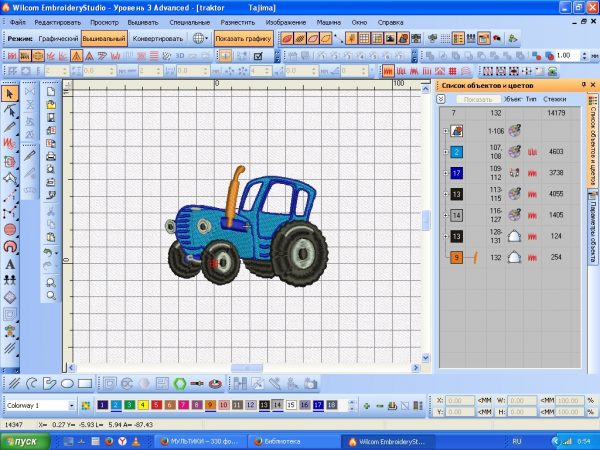
Task: Click the open arc drawing tool
Action: coord(32,383)
